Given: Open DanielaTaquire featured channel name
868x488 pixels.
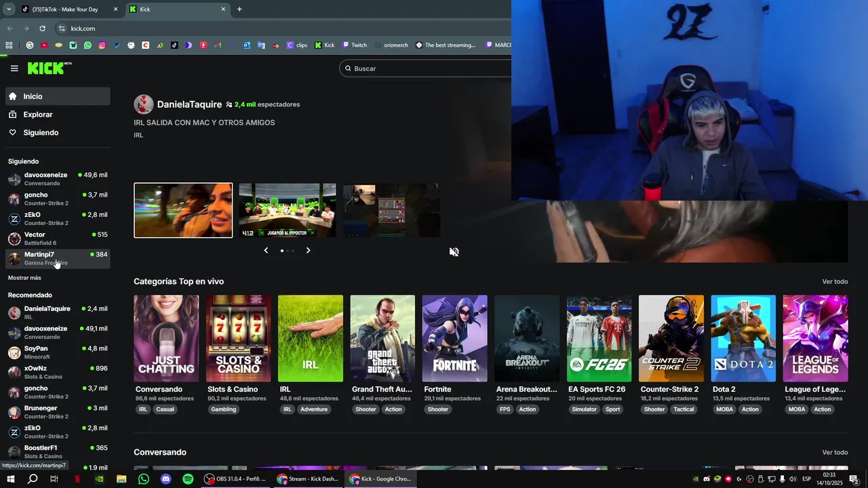Looking at the screenshot, I should pos(189,104).
